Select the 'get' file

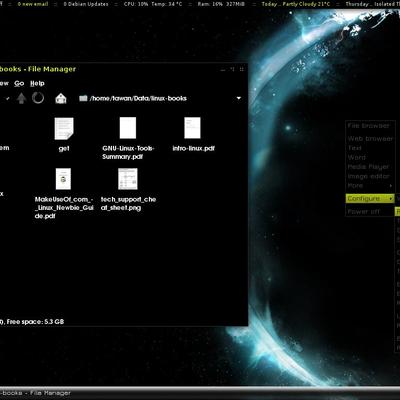tap(64, 134)
